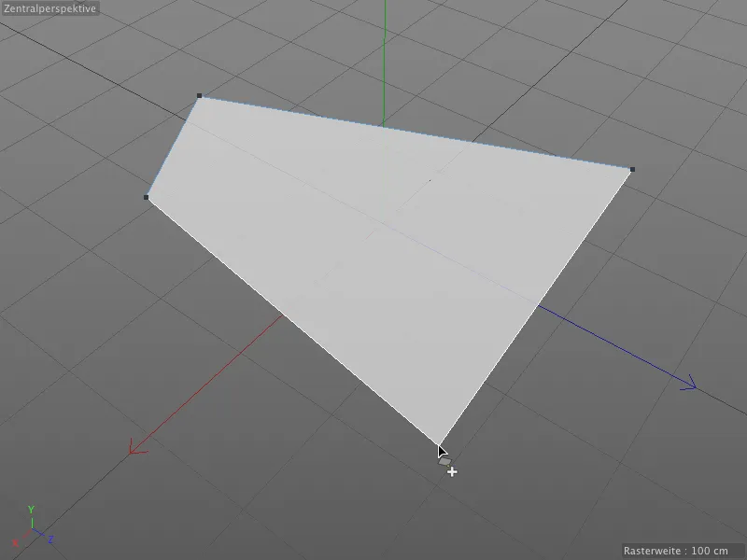Click the X label on the orientation gizmo

pos(15,542)
